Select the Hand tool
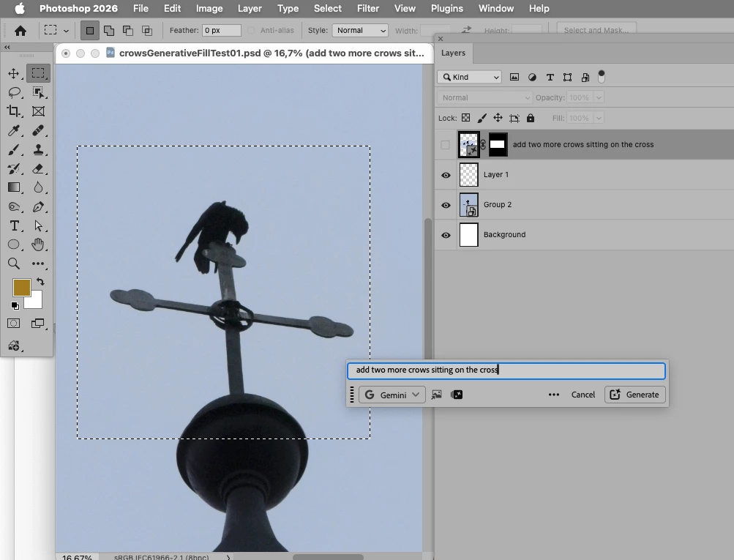 [38, 244]
